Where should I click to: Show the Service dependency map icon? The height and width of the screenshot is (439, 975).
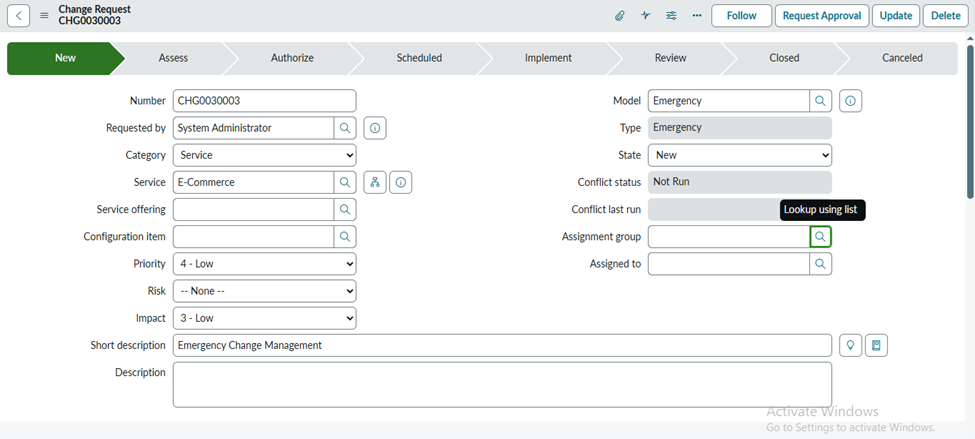[x=375, y=182]
